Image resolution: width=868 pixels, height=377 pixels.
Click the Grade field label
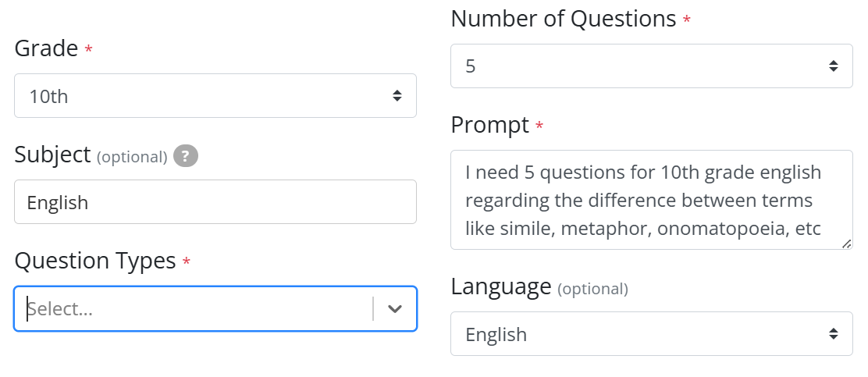click(x=47, y=48)
